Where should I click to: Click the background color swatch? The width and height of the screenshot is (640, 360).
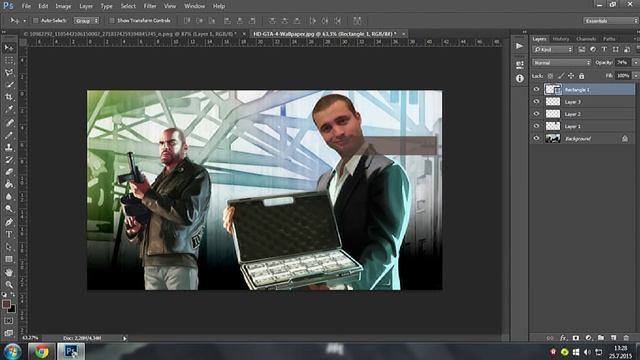pyautogui.click(x=12, y=309)
